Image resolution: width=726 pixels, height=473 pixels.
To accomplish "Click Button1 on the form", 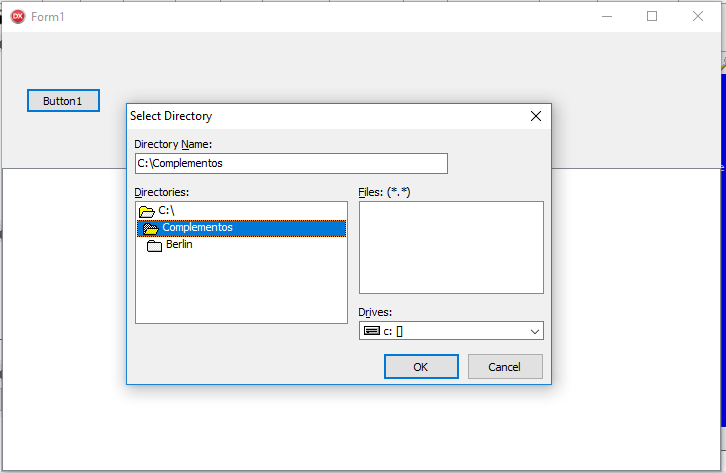I will tap(63, 101).
